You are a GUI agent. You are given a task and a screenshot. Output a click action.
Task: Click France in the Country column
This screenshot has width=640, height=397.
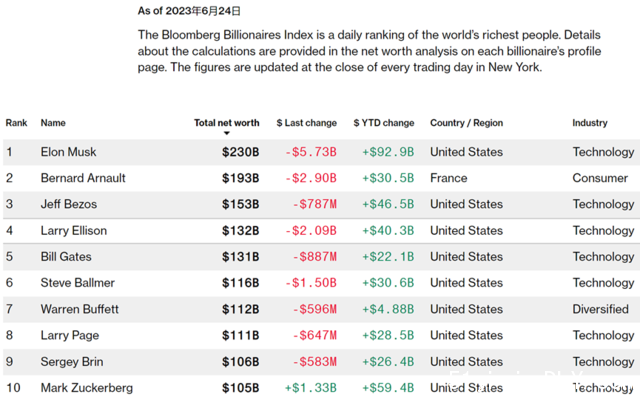(x=449, y=178)
